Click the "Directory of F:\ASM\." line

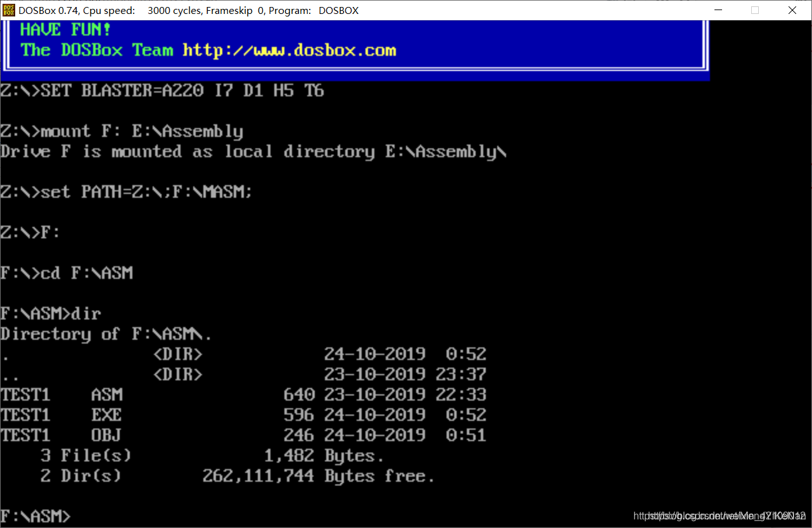coord(106,334)
